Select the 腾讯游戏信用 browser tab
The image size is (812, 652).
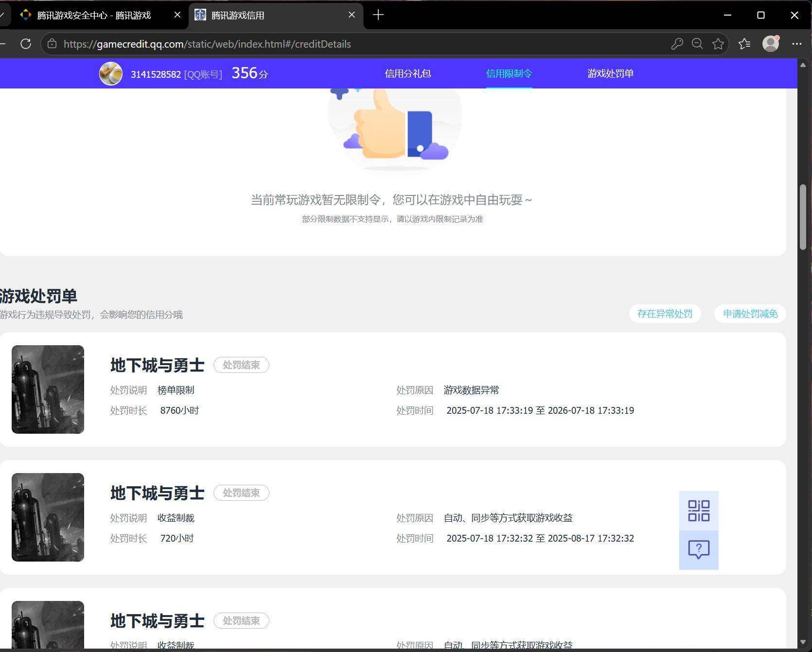(x=276, y=15)
